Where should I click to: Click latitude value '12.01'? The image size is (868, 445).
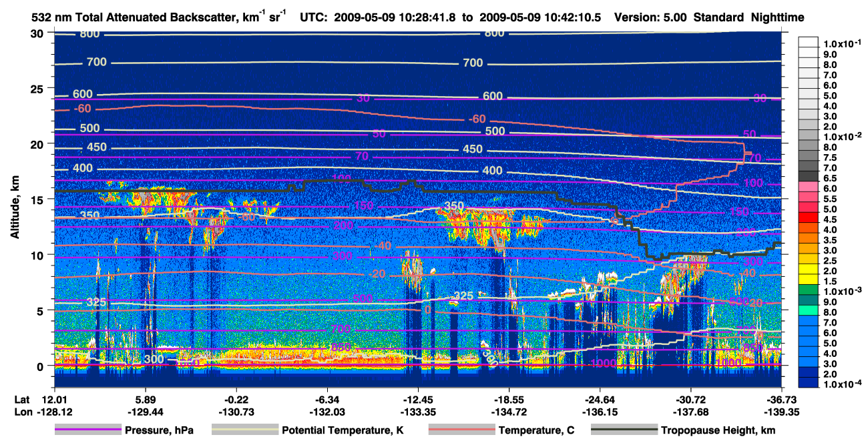pyautogui.click(x=53, y=399)
